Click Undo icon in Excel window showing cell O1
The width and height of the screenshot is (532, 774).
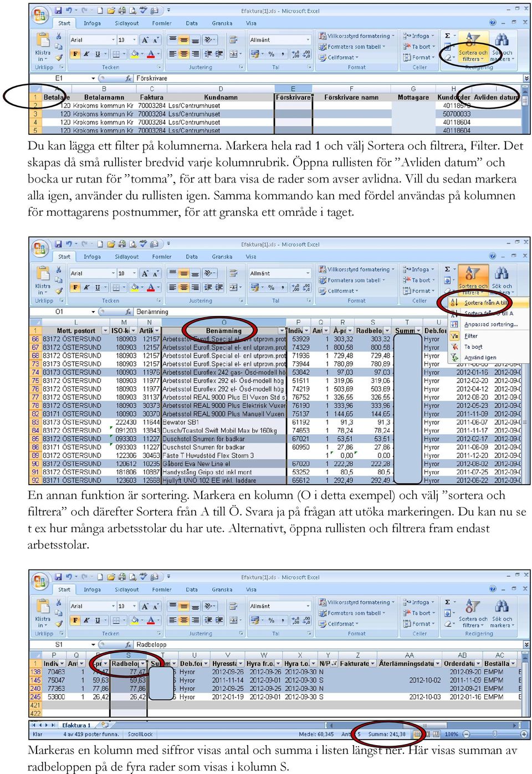(69, 243)
